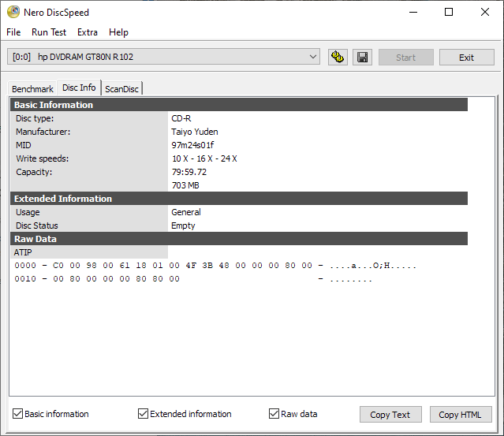
Task: Close the Nero DiscSpeed window
Action: click(x=485, y=12)
